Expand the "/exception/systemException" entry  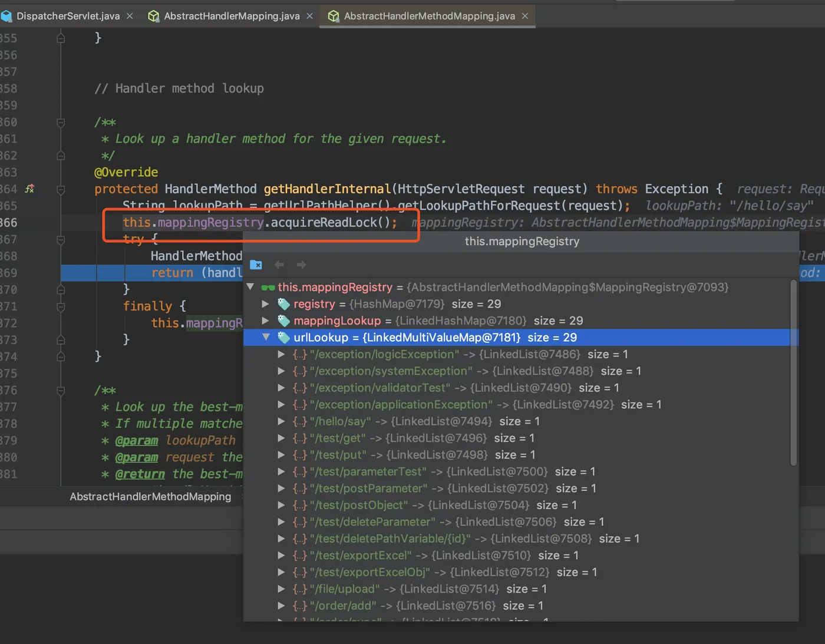coord(282,371)
